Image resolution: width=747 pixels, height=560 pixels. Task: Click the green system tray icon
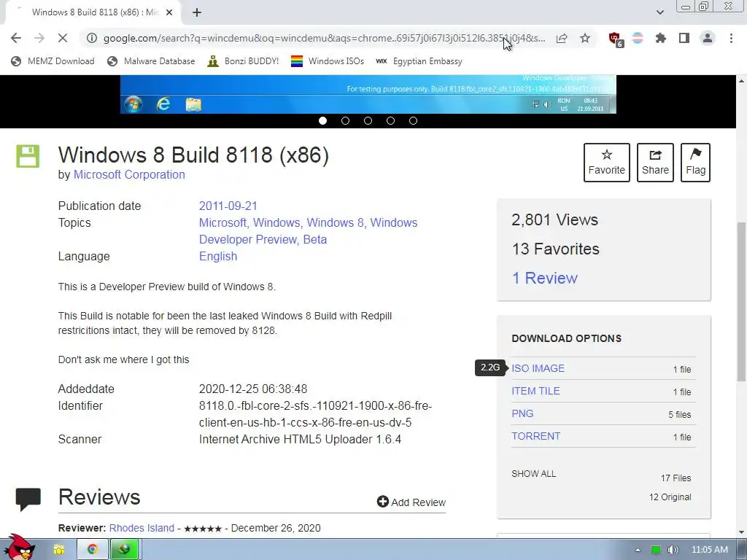click(x=656, y=550)
